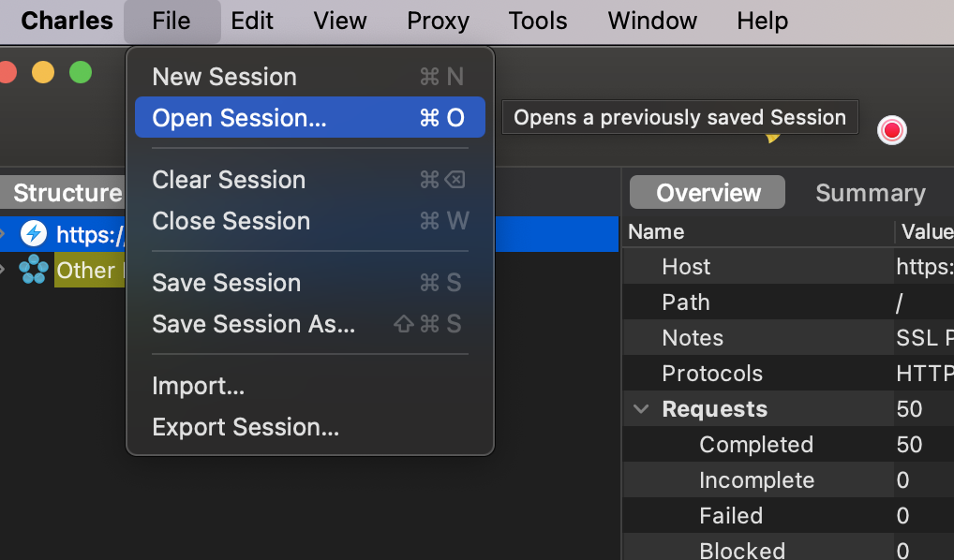The image size is (954, 560).
Task: Click the red record button in toolbar
Action: pos(891,130)
